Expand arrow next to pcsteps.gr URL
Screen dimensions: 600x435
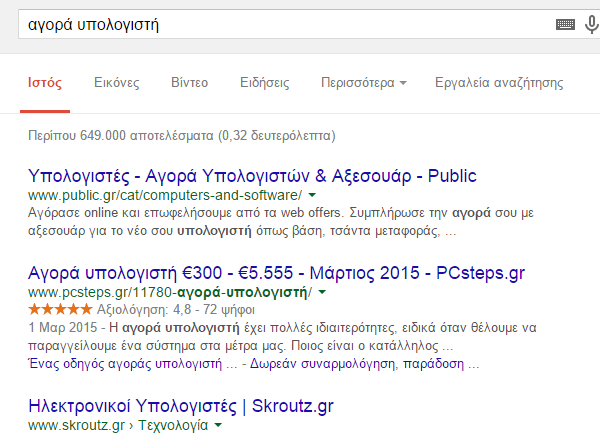(322, 292)
